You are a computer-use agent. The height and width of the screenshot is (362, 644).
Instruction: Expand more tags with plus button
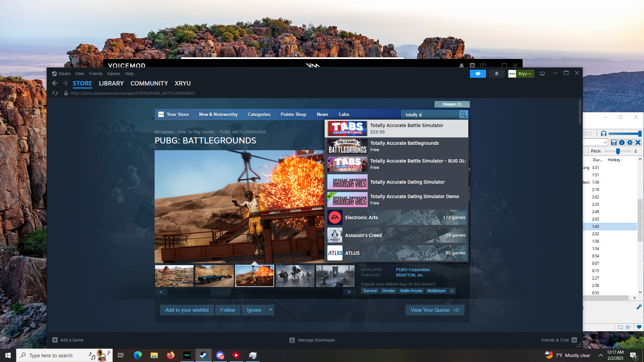click(x=452, y=291)
